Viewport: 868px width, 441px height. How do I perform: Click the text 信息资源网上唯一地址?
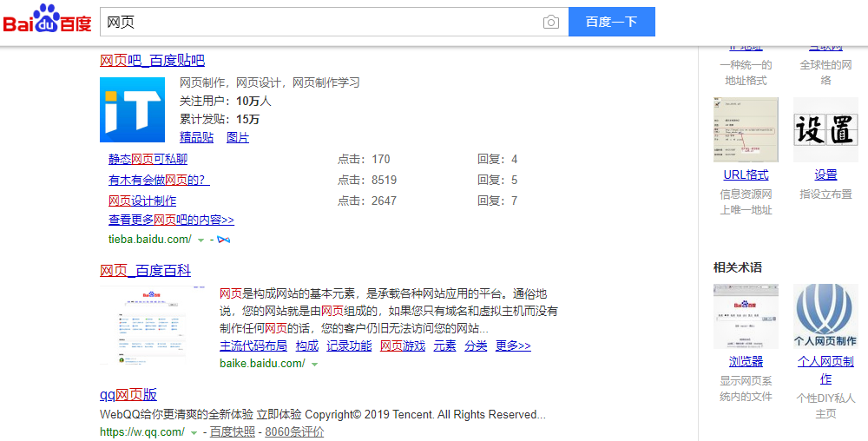click(746, 202)
